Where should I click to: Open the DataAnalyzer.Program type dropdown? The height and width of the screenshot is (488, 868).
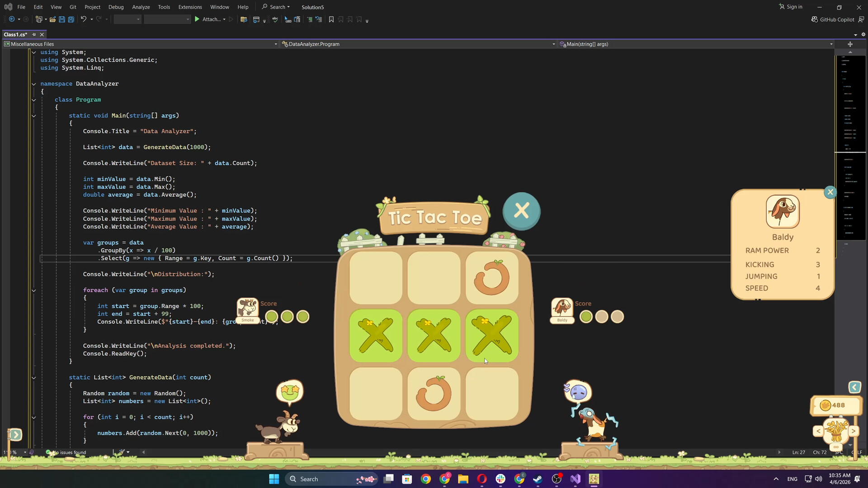coord(418,44)
